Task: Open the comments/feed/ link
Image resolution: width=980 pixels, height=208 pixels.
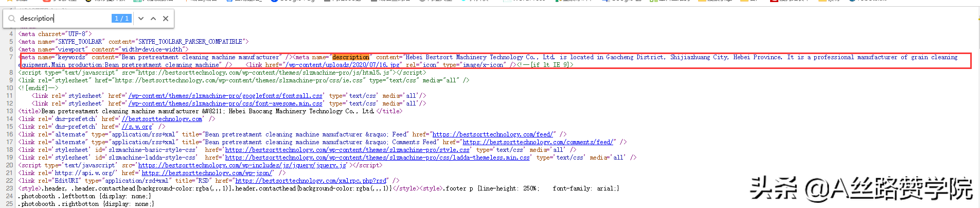Action: click(x=538, y=142)
